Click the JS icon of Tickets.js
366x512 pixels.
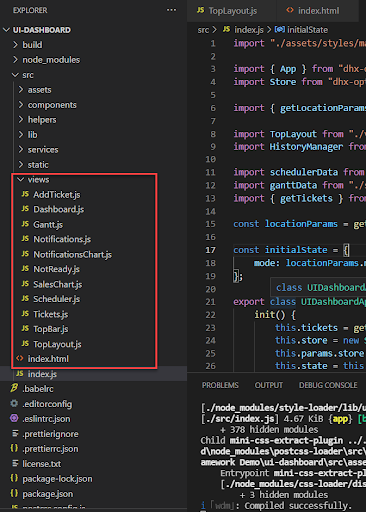[25, 314]
